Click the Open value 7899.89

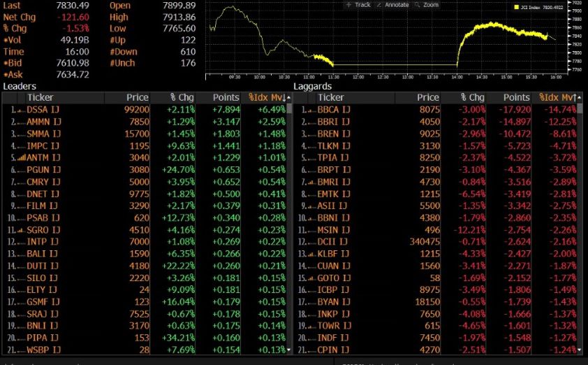point(179,6)
